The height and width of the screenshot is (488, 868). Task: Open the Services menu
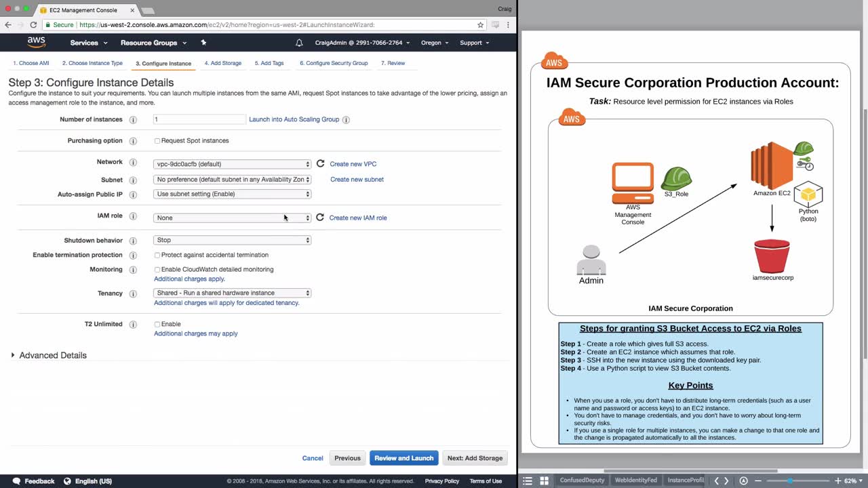pos(89,43)
